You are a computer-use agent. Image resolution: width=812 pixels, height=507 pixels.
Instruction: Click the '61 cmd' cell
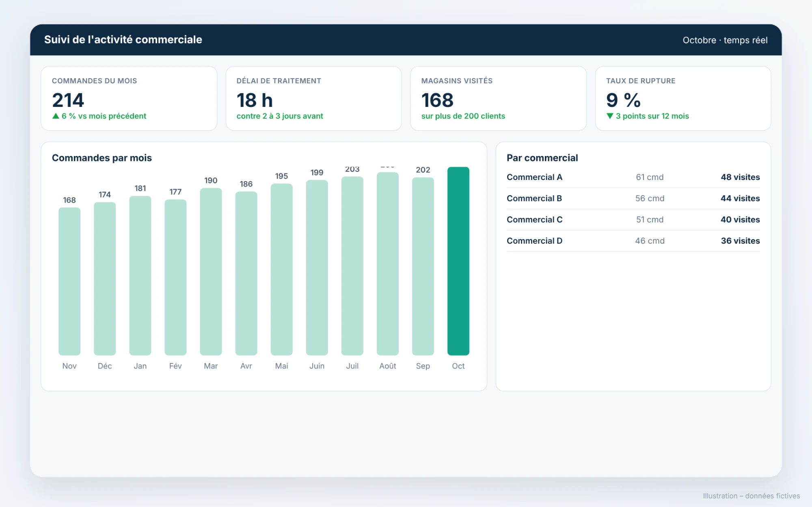tap(650, 177)
